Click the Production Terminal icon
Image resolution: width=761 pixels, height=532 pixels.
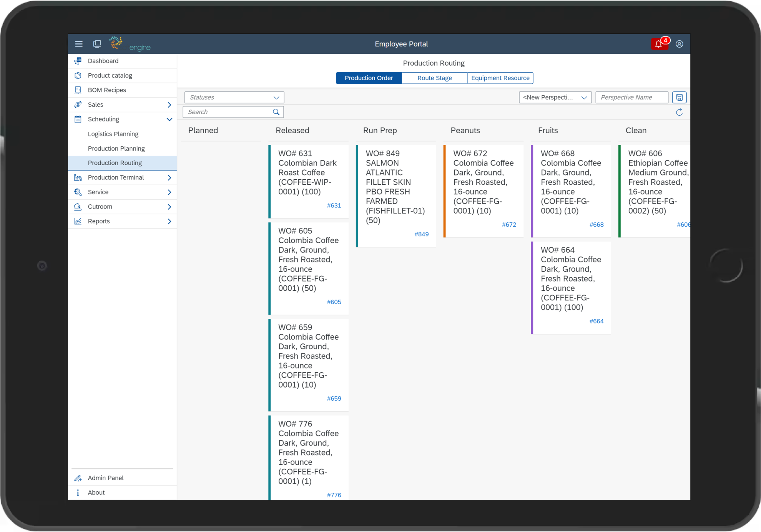point(78,177)
